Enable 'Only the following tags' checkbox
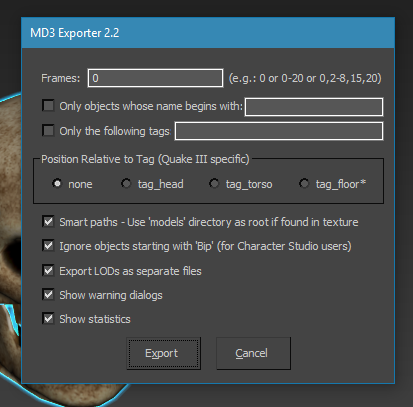The height and width of the screenshot is (407, 413). [49, 130]
